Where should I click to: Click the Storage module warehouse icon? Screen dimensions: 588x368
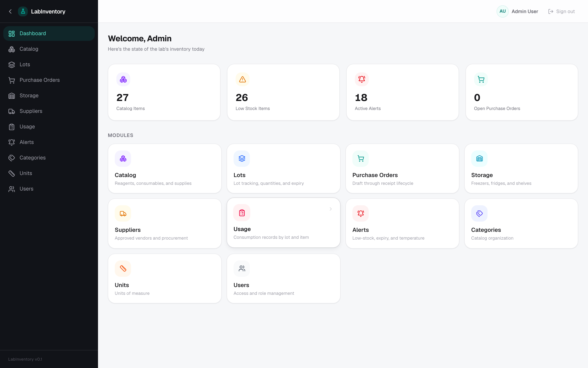[479, 159]
